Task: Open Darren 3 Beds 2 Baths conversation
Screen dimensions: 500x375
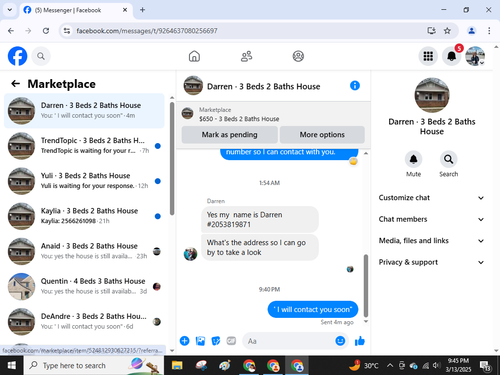Action: [x=84, y=111]
